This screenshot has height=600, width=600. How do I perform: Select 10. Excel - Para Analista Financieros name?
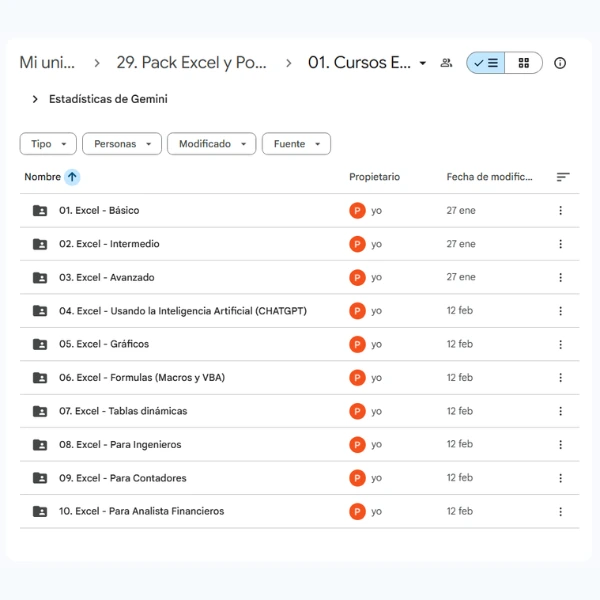(142, 512)
